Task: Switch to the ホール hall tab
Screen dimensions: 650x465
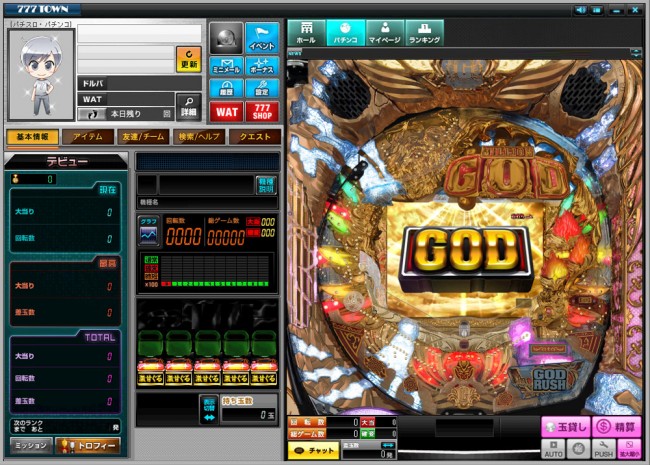Action: tap(306, 32)
